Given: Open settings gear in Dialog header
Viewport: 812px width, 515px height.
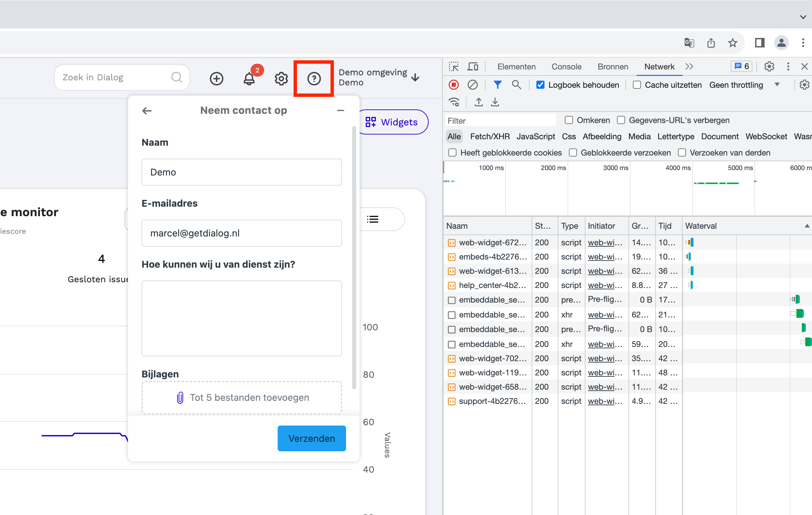Looking at the screenshot, I should [281, 79].
